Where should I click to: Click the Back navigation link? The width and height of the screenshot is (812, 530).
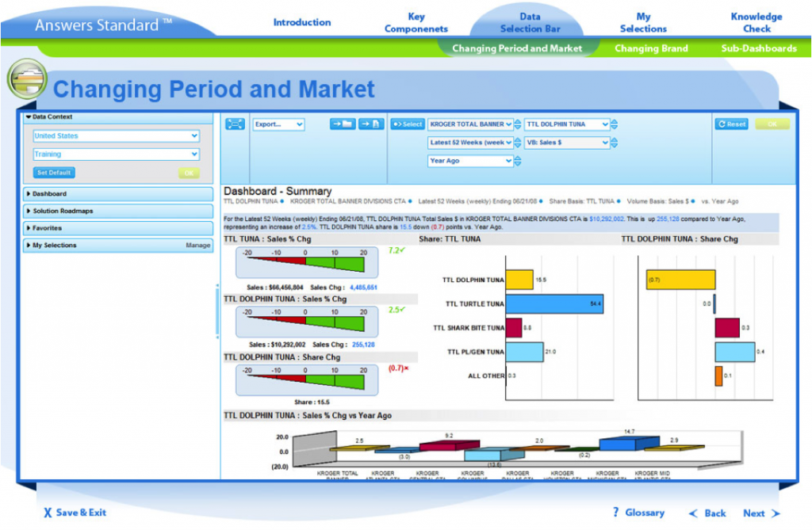click(707, 513)
